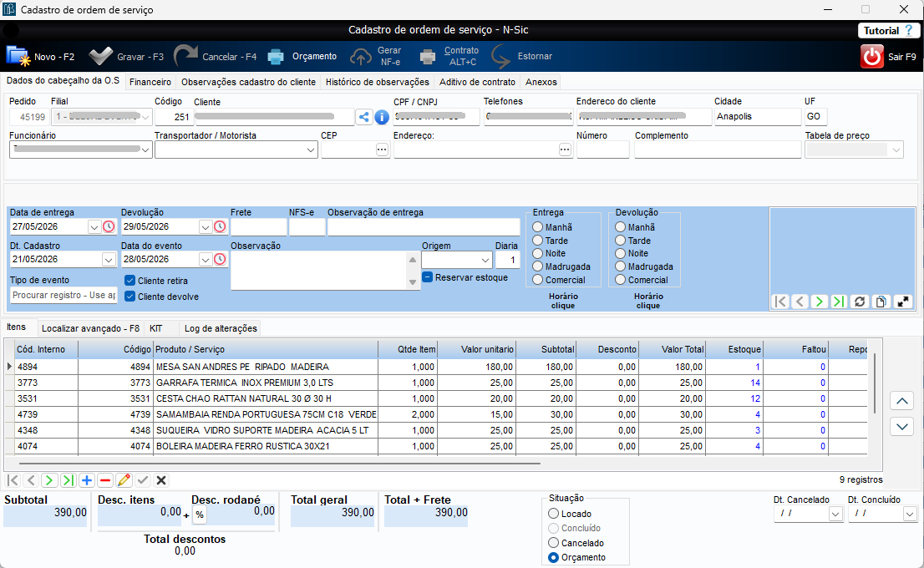
Task: Click the Novo - F2 toolbar icon
Action: coord(18,56)
